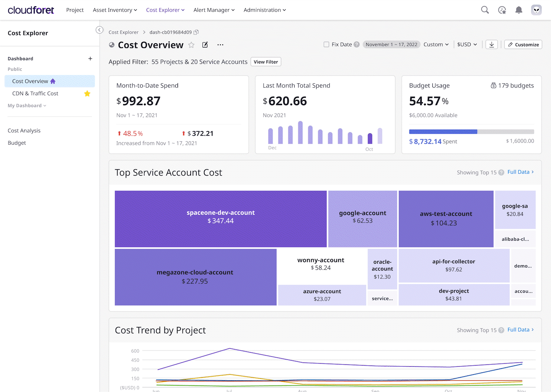Add a new dashboard with the plus icon
Viewport: 551px width, 392px height.
90,59
